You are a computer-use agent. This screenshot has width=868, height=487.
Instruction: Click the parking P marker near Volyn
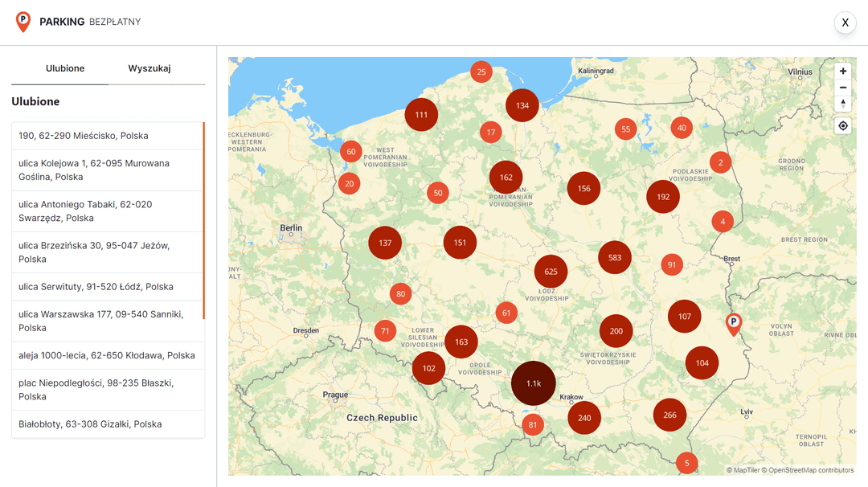coord(733,323)
